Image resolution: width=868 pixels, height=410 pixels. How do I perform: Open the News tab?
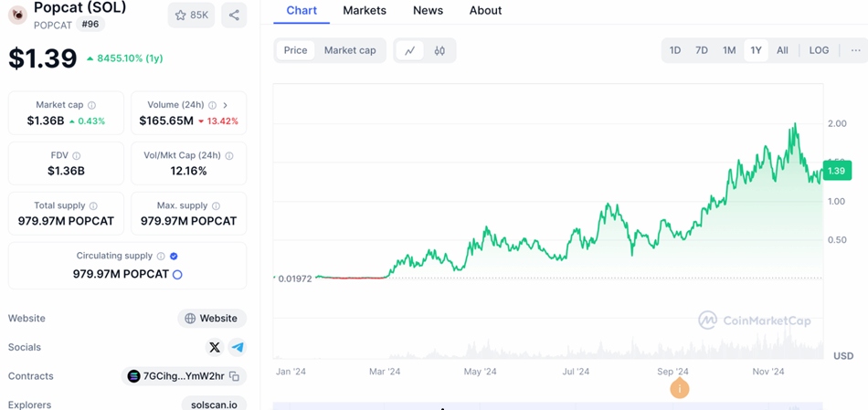pos(428,11)
